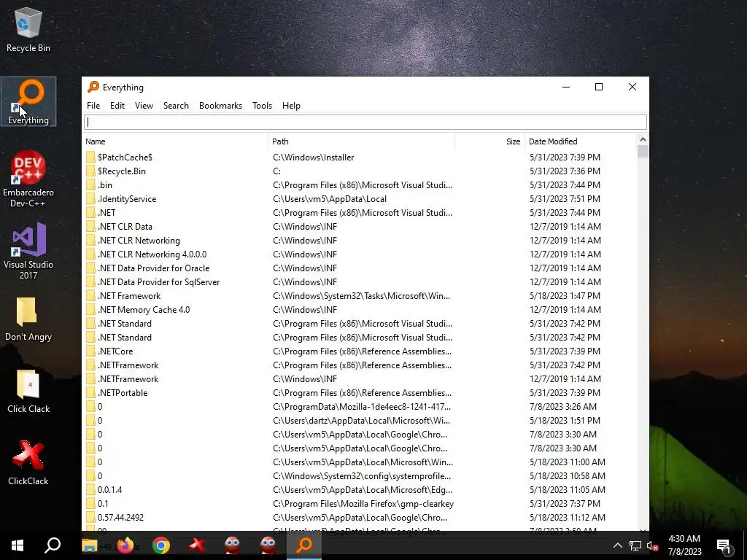The height and width of the screenshot is (560, 747).
Task: Sort results by Path column header
Action: [x=362, y=141]
